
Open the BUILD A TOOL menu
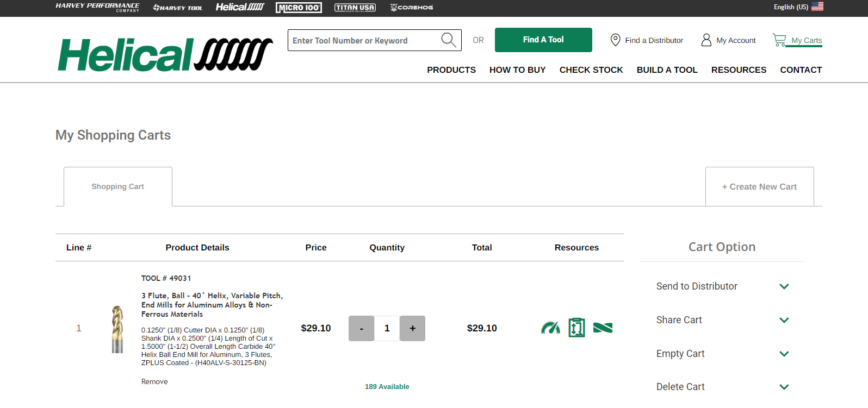point(667,70)
